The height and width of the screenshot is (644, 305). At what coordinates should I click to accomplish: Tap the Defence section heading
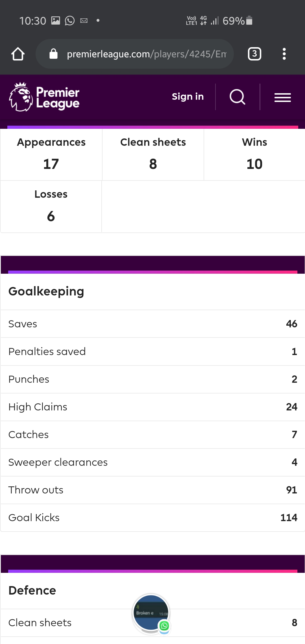click(x=32, y=590)
